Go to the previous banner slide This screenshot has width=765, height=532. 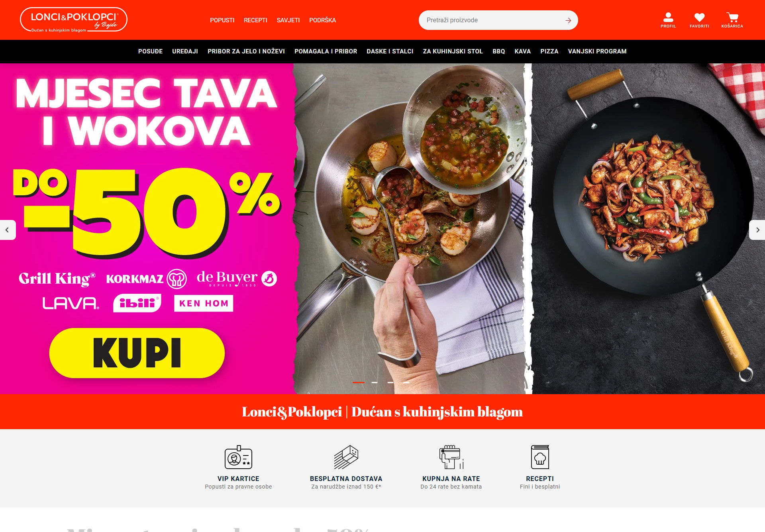(x=8, y=230)
